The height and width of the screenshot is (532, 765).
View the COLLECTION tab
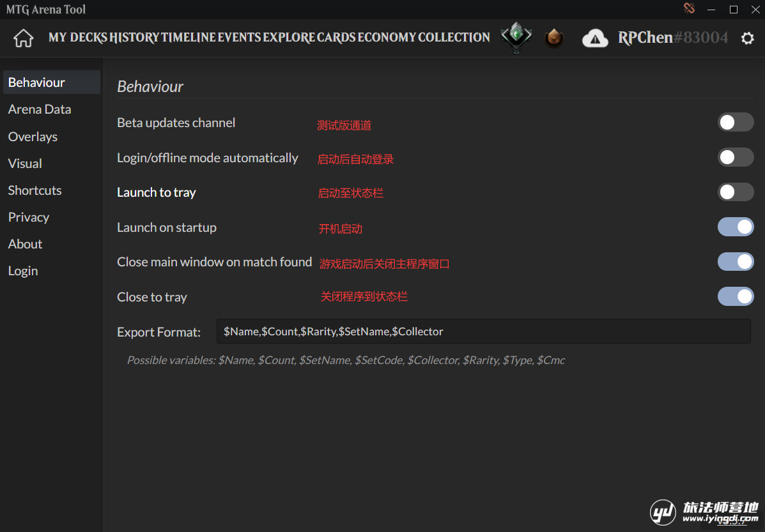pos(454,38)
